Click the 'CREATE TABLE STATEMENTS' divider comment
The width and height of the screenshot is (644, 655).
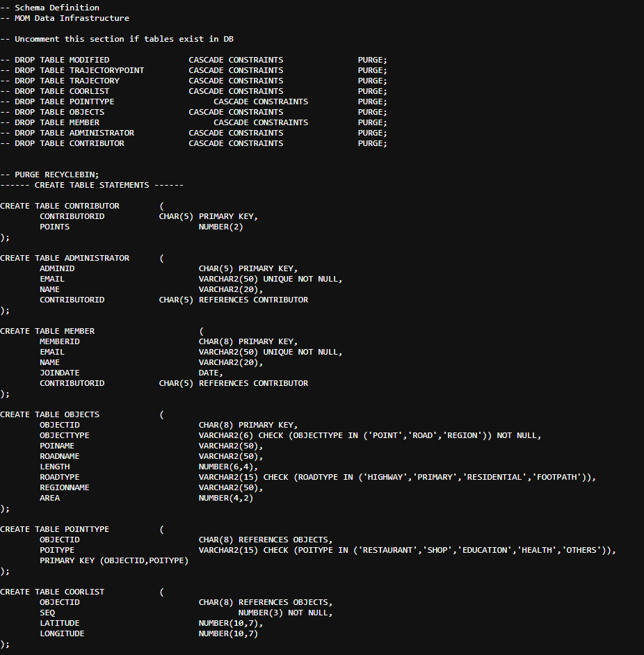pos(92,185)
